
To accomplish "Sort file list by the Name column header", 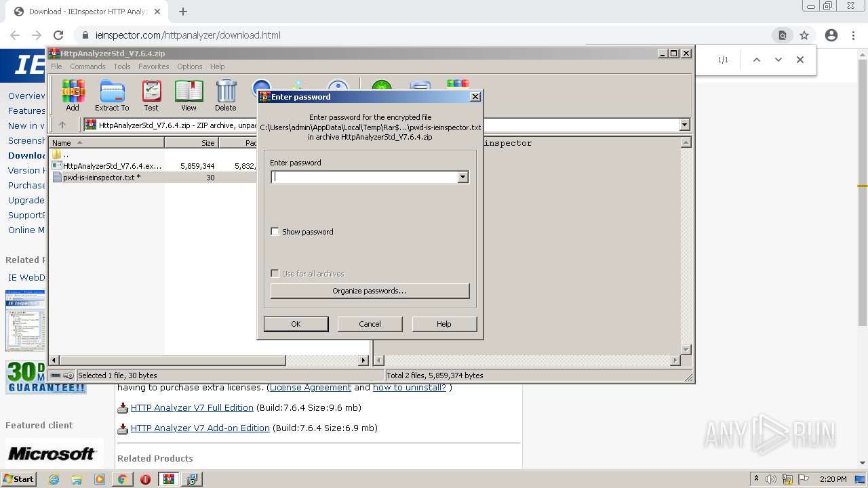I will pyautogui.click(x=106, y=142).
